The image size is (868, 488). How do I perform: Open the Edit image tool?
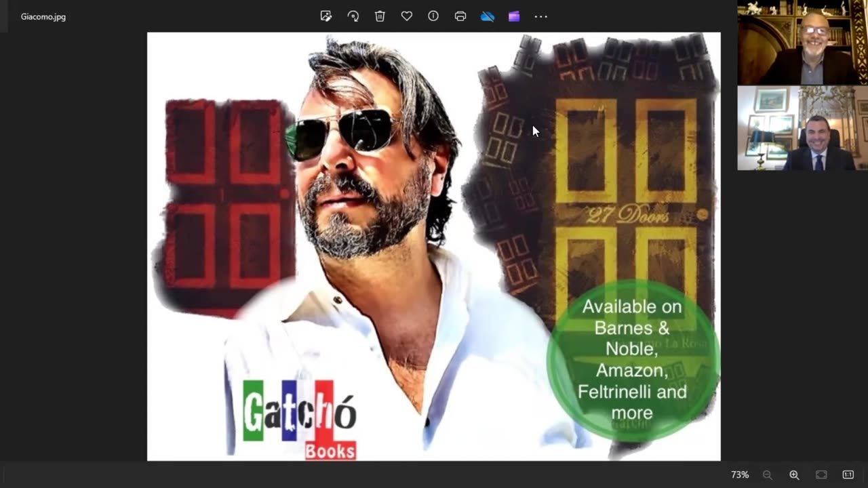(x=326, y=16)
